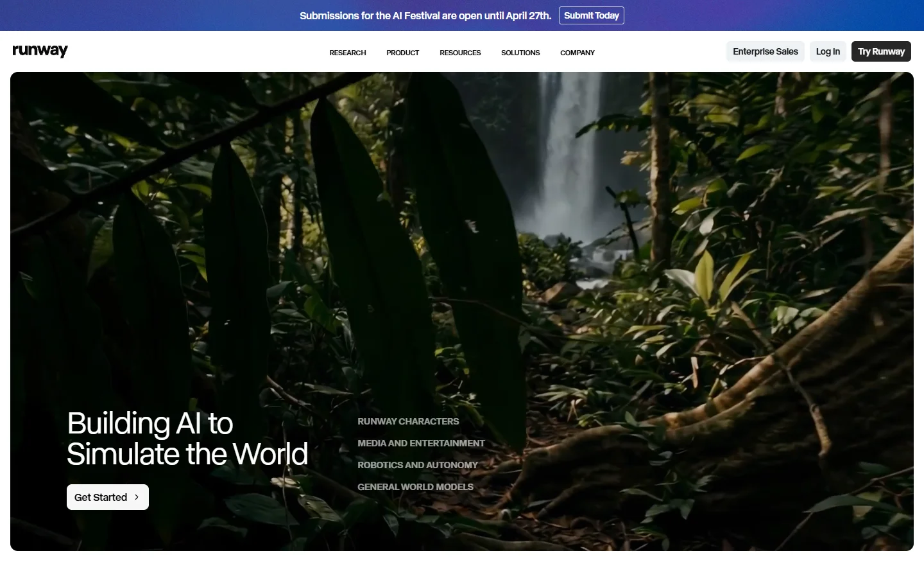Select ROBOTICS AND AUTONOMY
This screenshot has width=924, height=578.
(x=418, y=465)
